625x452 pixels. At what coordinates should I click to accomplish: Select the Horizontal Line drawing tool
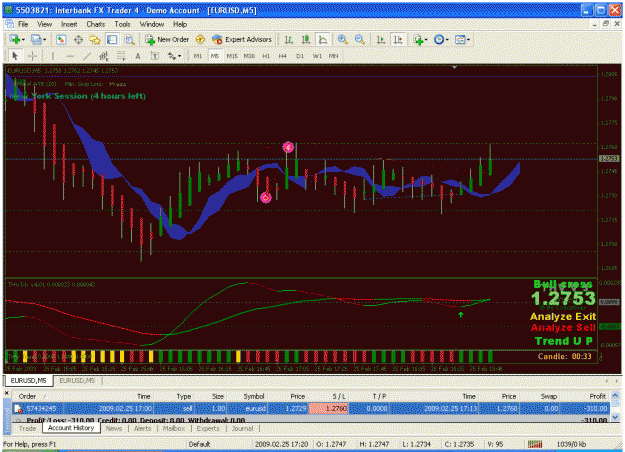[x=70, y=56]
